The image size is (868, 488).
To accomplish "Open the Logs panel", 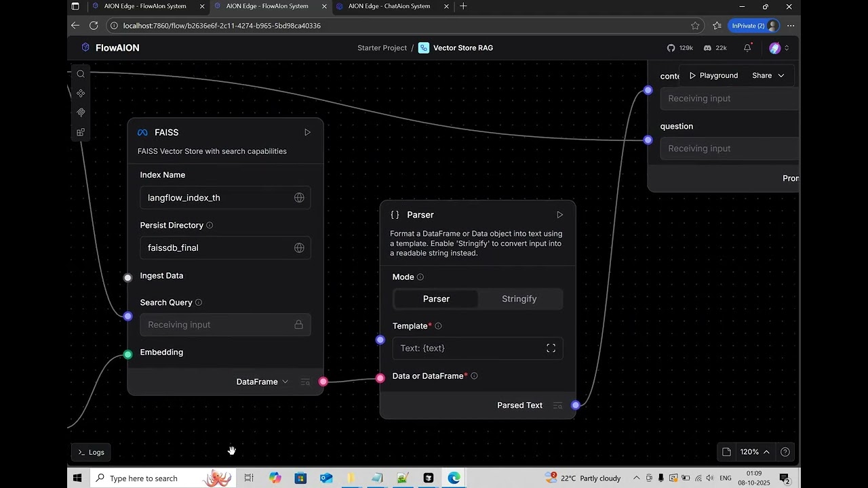I will pos(91,452).
